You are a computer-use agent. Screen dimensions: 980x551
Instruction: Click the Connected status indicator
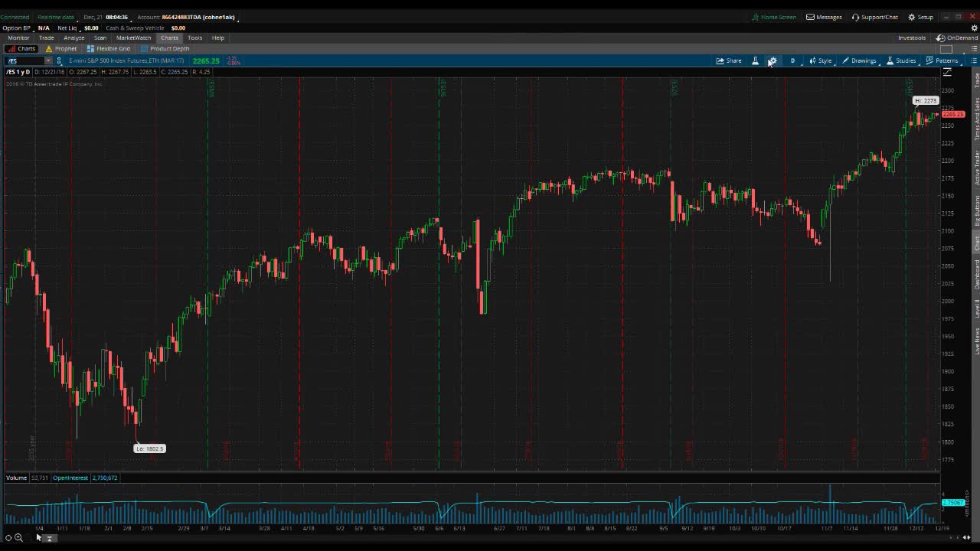point(15,17)
